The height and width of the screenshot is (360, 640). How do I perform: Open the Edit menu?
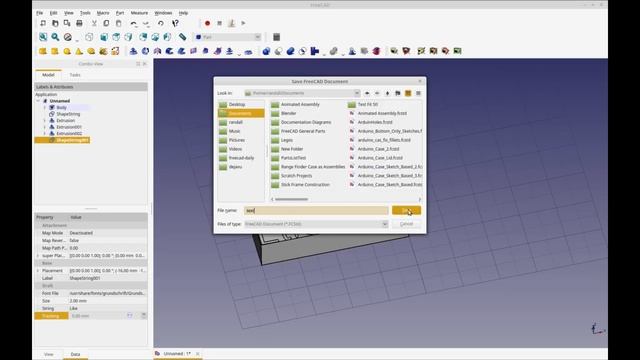[53, 13]
